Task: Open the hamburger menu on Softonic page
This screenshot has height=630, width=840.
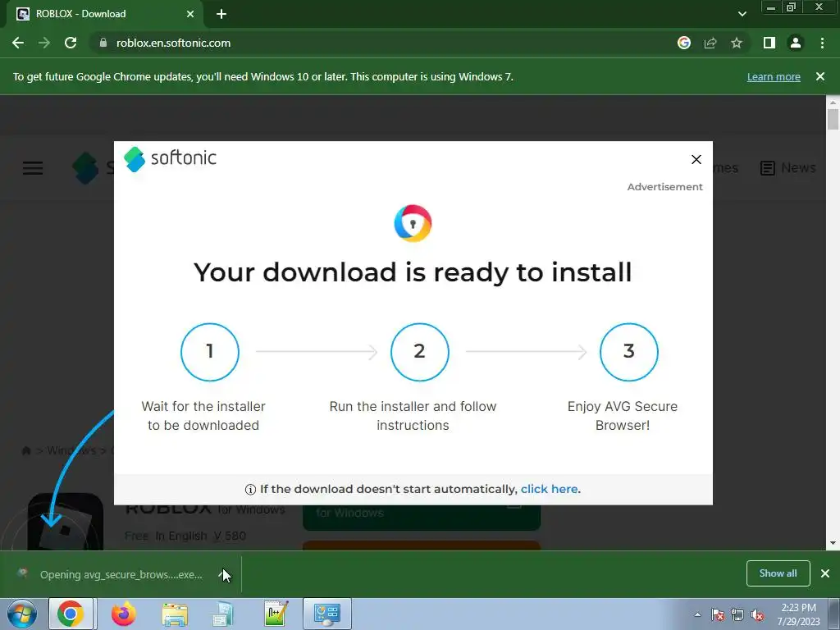Action: 33,168
